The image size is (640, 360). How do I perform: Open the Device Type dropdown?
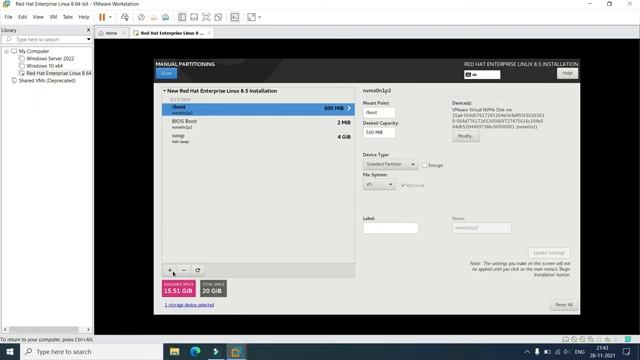[390, 164]
